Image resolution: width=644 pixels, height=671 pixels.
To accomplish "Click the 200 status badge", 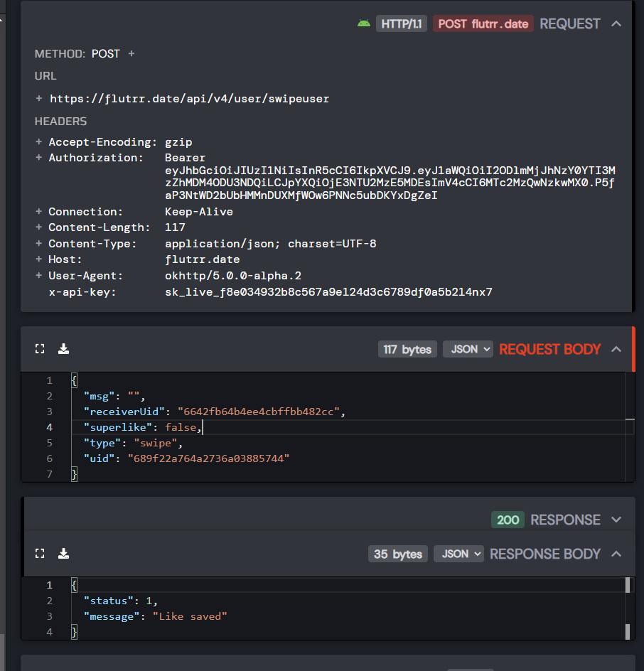I will (x=508, y=520).
